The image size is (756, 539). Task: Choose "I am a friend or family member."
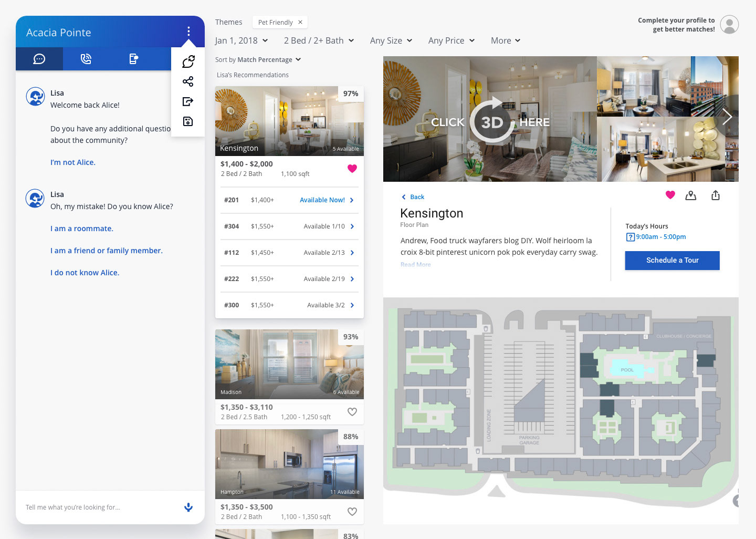coord(107,251)
